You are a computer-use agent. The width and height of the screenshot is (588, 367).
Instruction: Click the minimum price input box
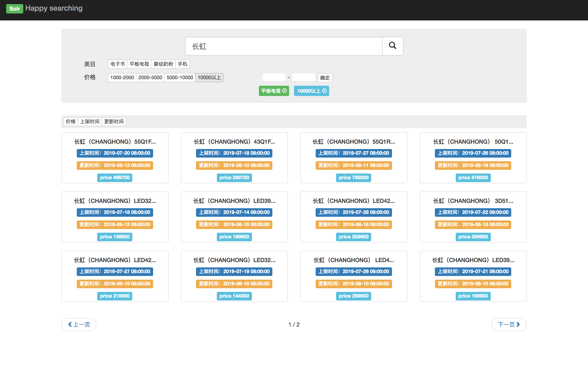274,77
